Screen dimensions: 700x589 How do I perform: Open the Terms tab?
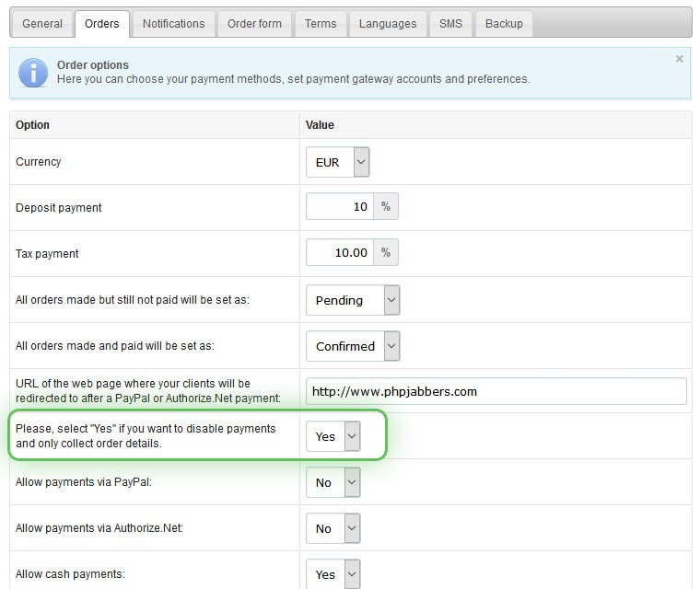tap(321, 24)
